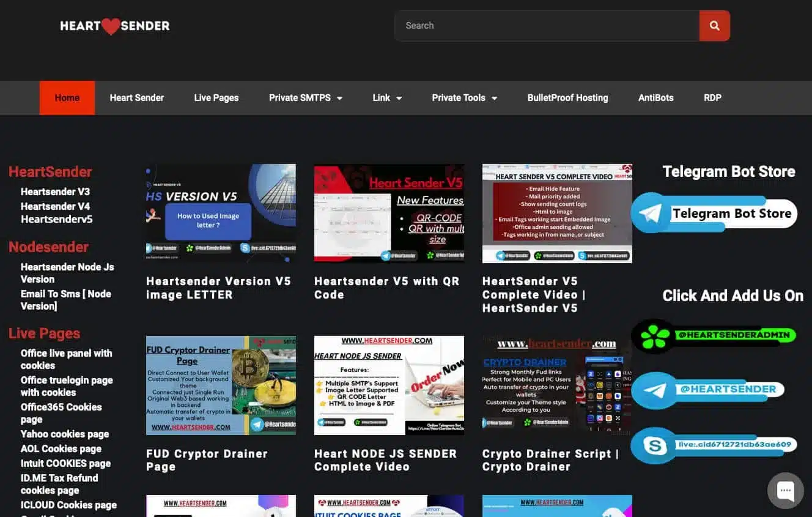This screenshot has width=812, height=517.
Task: Open AOL Cookies page link
Action: (61, 448)
